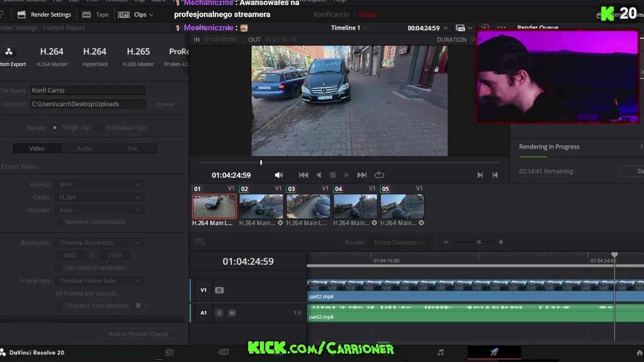Select clip 04 thumbnail
Screen dimensions: 644x362
[x=355, y=206]
